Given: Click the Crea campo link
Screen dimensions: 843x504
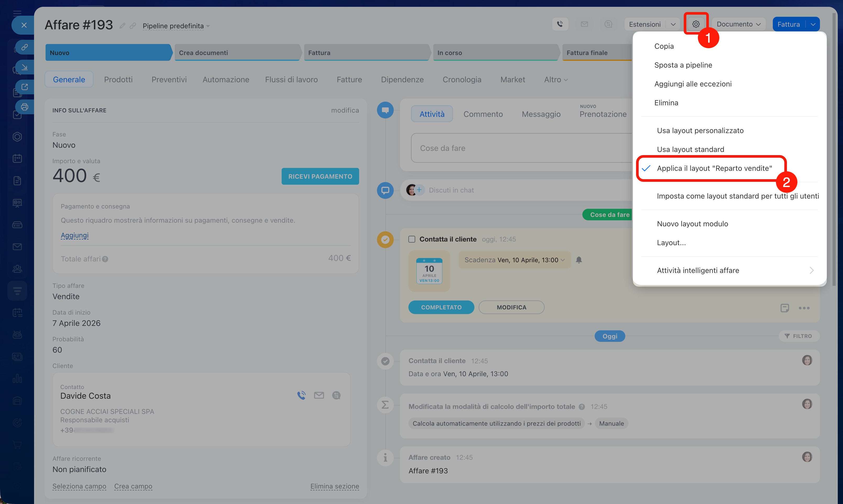Looking at the screenshot, I should tap(133, 486).
